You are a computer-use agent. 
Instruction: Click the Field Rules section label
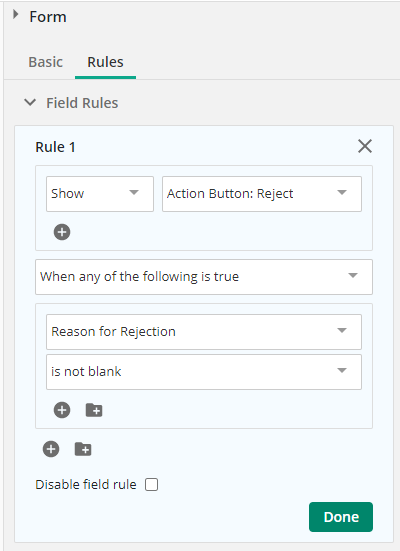pos(82,103)
